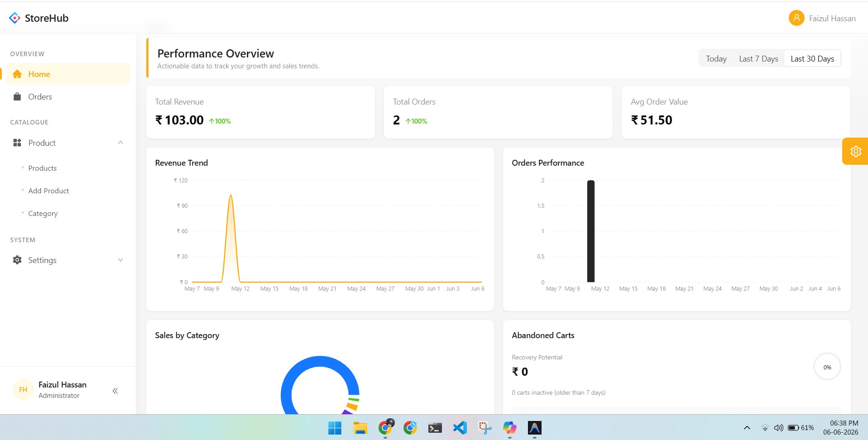
Task: Click Faizul Hassan name in the header
Action: point(832,19)
